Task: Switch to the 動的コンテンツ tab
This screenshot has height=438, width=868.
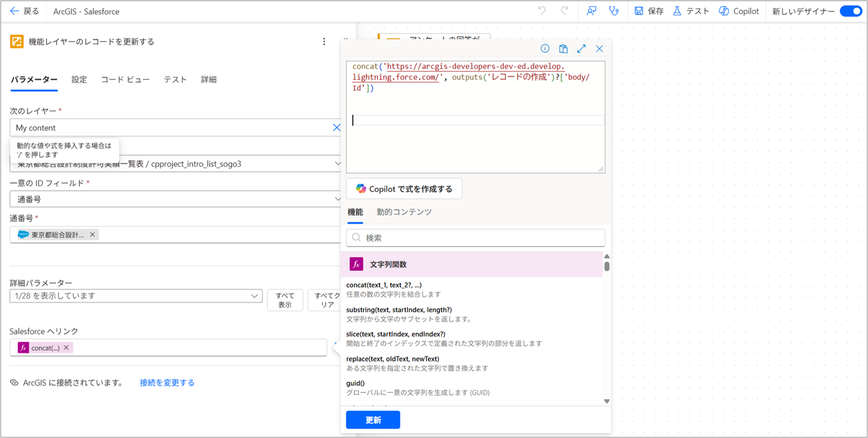Action: [x=404, y=212]
